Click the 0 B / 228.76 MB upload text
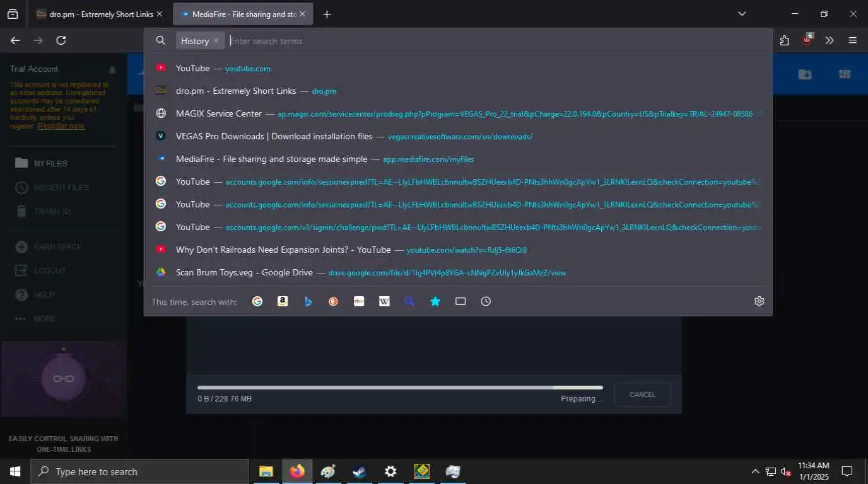868x484 pixels. point(225,399)
